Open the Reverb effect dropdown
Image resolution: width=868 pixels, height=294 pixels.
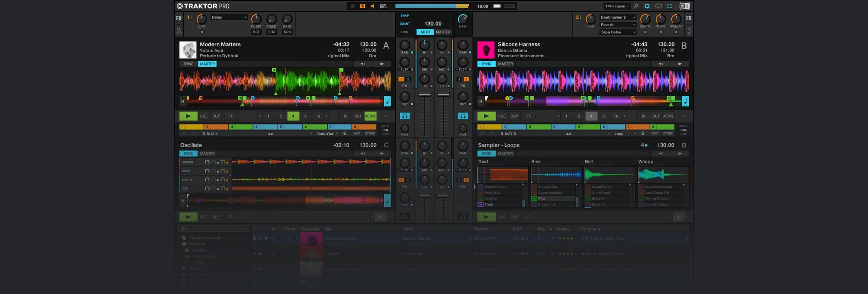pos(618,25)
